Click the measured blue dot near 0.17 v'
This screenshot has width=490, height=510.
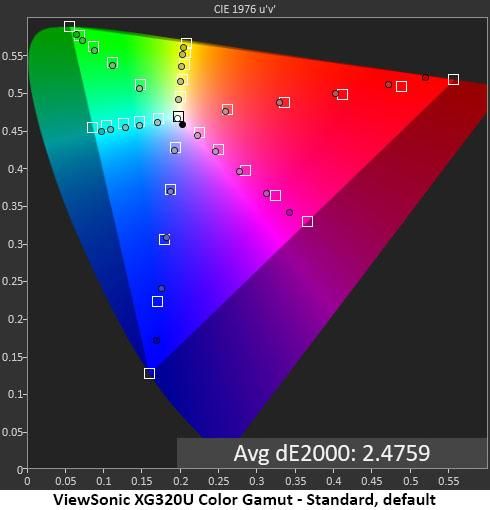coord(156,340)
